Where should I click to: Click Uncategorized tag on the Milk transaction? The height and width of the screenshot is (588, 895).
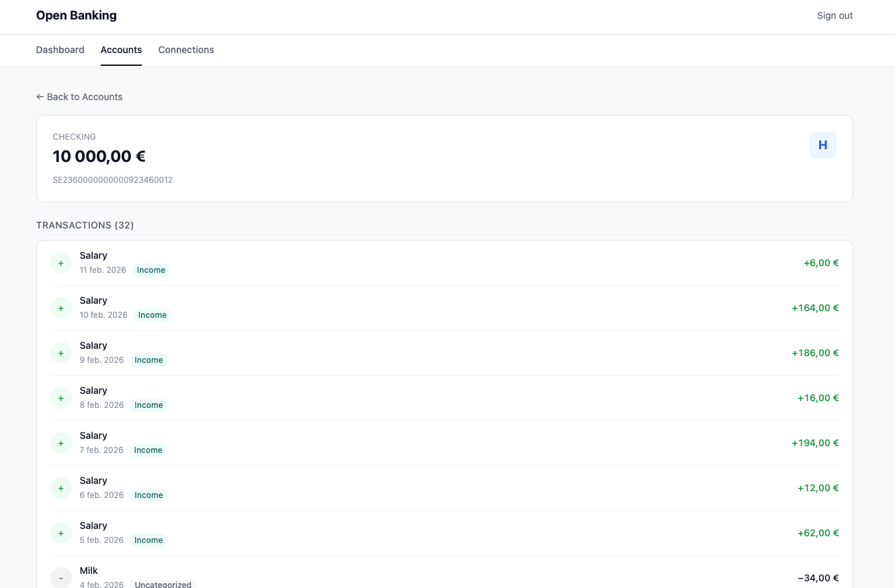click(163, 585)
